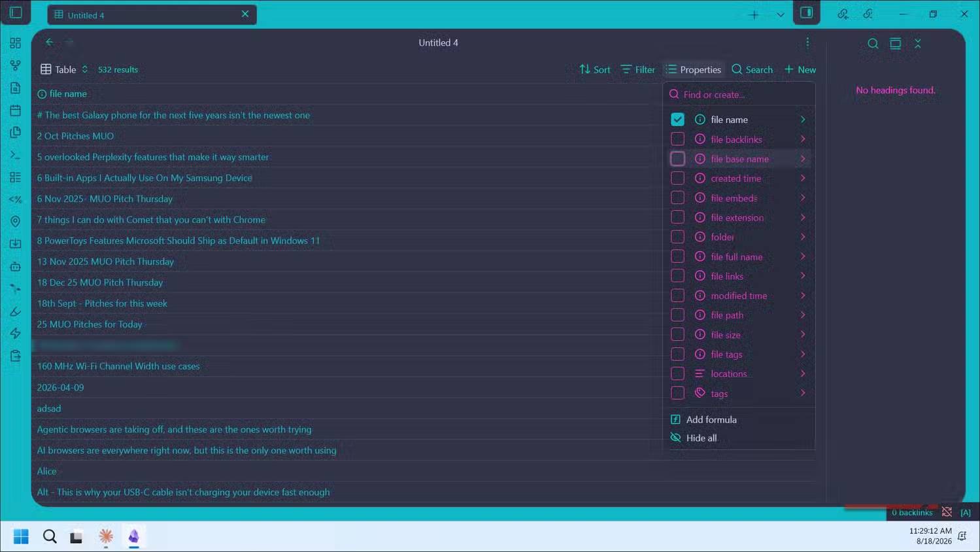
Task: Expand the file full name chevron
Action: tap(803, 256)
